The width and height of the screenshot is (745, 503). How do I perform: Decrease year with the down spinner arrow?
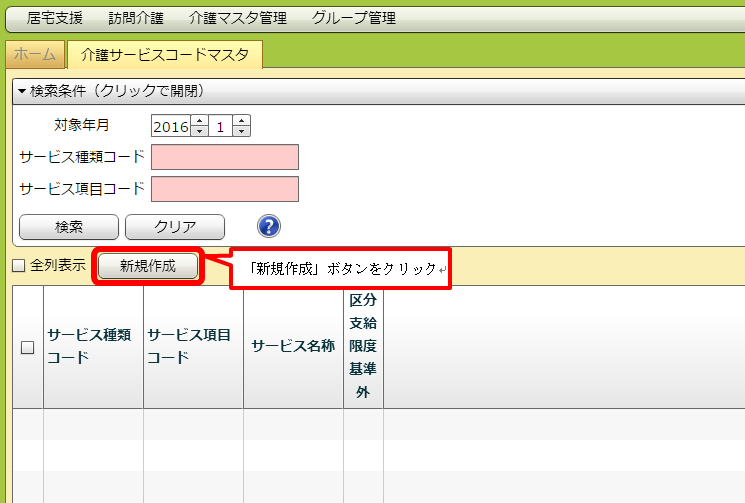click(x=198, y=131)
